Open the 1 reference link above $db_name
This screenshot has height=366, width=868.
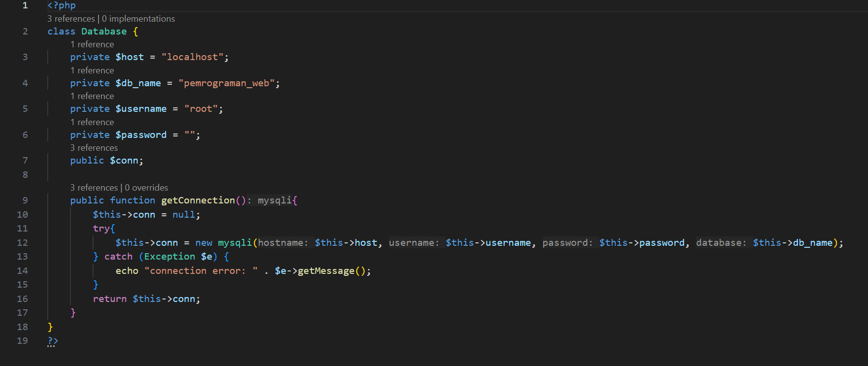click(x=92, y=70)
